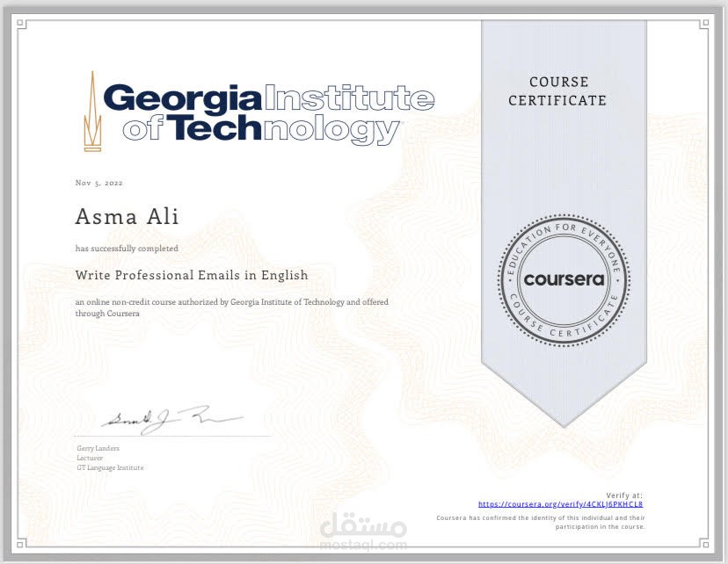
Task: Click the Coursera seal emblem
Action: click(x=564, y=279)
